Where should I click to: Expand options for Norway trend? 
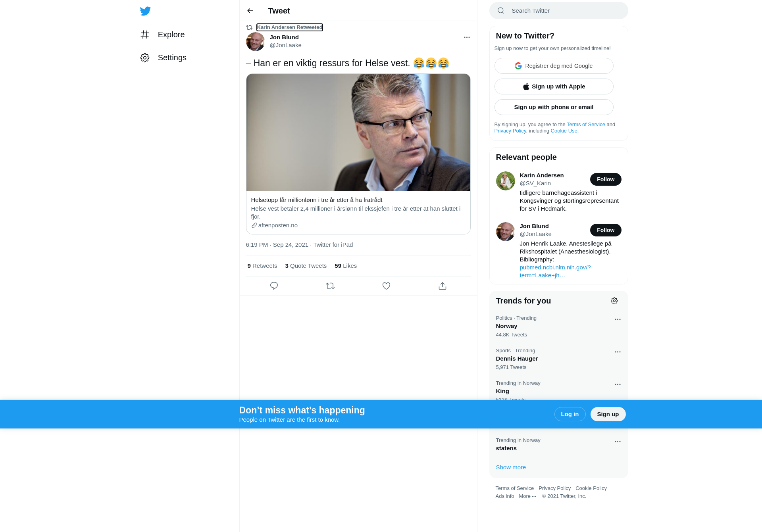click(618, 319)
